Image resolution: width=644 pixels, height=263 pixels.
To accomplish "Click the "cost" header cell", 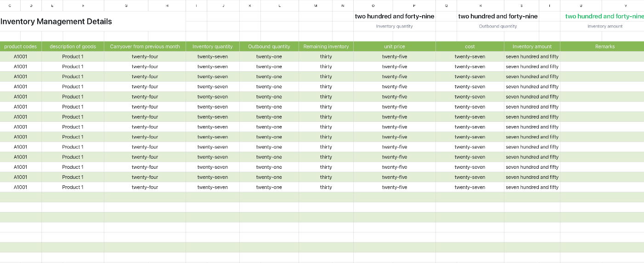I will pyautogui.click(x=470, y=46).
